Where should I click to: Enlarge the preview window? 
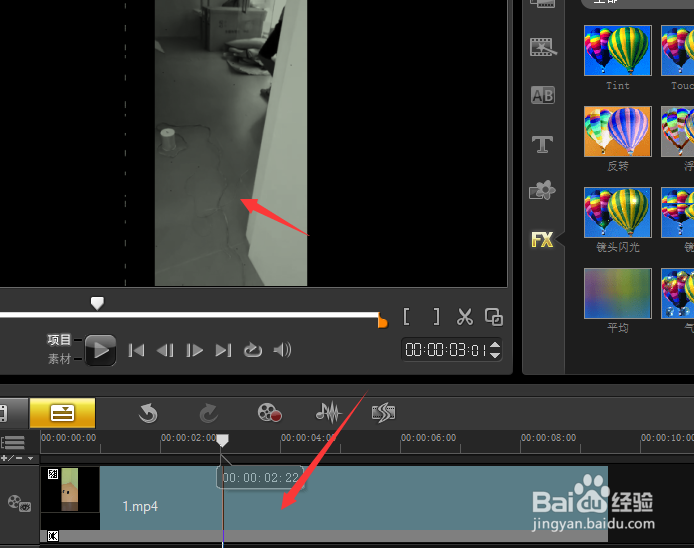click(x=494, y=317)
